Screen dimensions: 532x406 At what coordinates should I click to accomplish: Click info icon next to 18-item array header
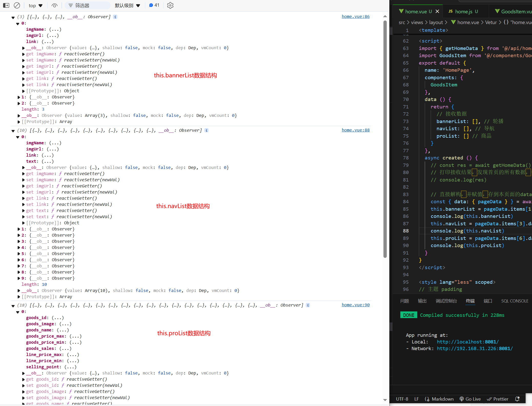coord(308,305)
